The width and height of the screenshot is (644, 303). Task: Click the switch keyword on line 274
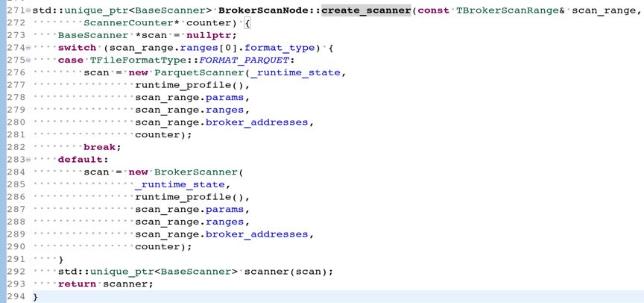(x=77, y=48)
